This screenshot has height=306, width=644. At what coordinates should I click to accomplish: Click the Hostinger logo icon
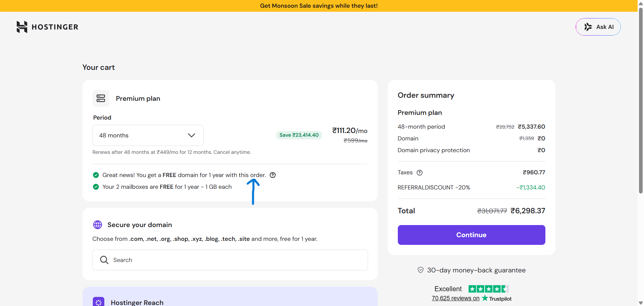(22, 27)
